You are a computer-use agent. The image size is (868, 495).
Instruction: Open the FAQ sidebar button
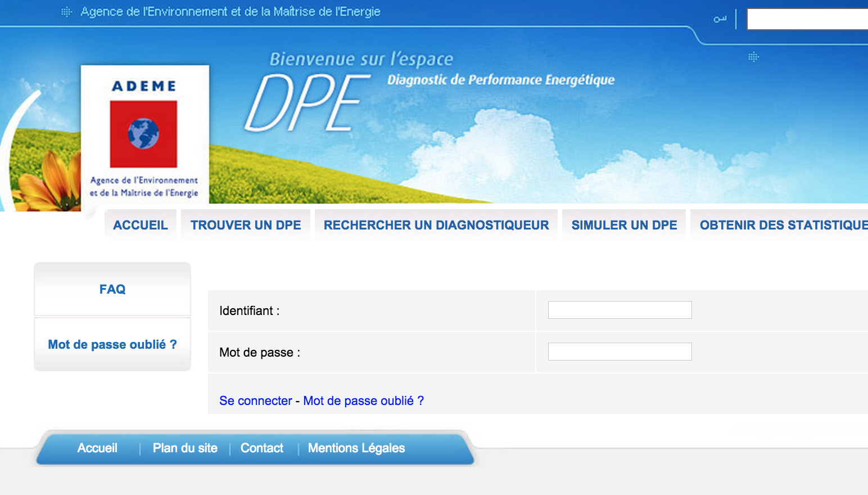112,289
